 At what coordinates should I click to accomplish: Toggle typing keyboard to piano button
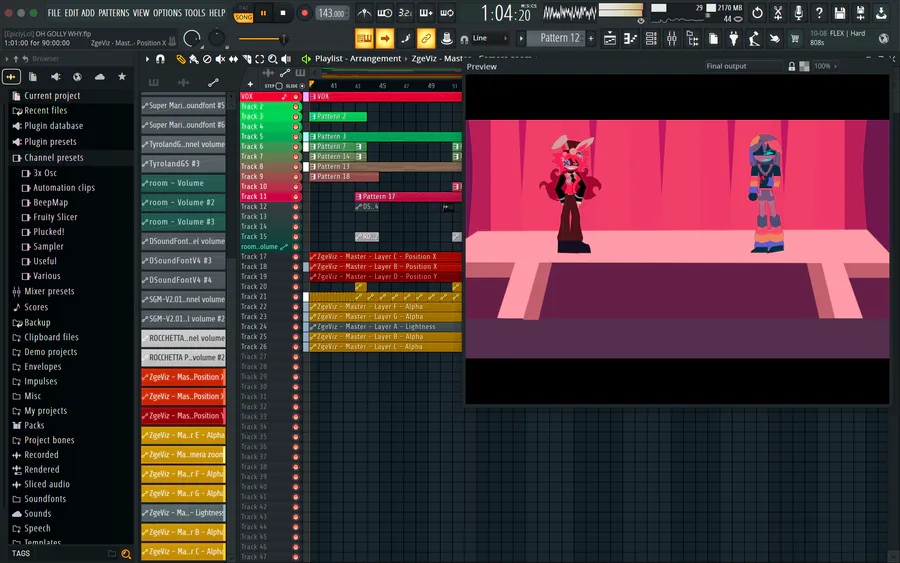[364, 38]
